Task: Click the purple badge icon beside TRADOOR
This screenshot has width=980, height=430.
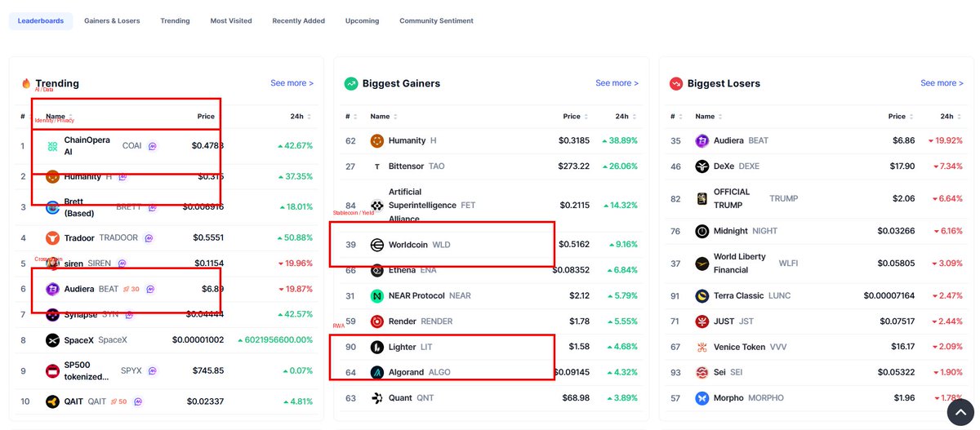Action: pos(149,238)
